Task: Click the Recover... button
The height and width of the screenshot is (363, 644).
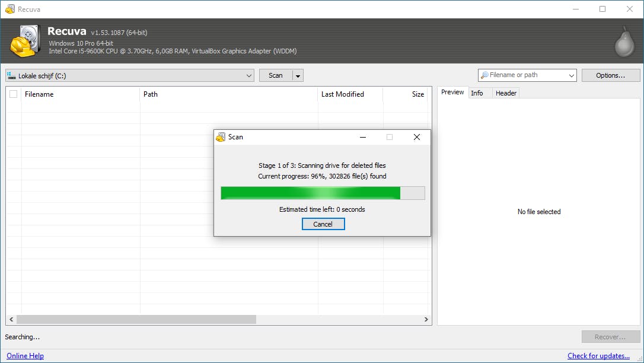Action: (x=610, y=337)
